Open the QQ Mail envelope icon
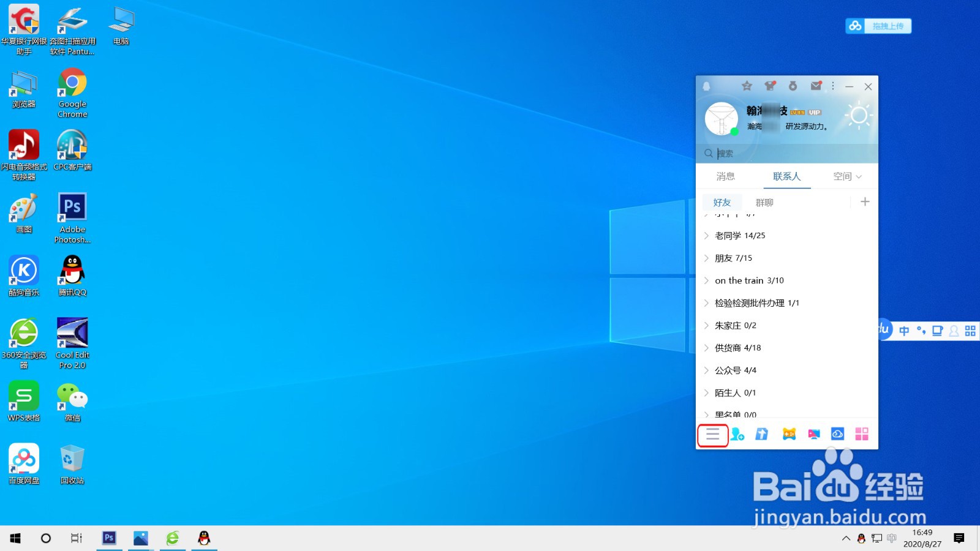980x551 pixels. pyautogui.click(x=816, y=86)
